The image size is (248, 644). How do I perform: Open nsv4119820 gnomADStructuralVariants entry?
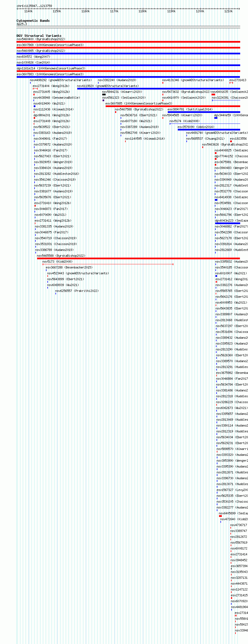pos(108,86)
